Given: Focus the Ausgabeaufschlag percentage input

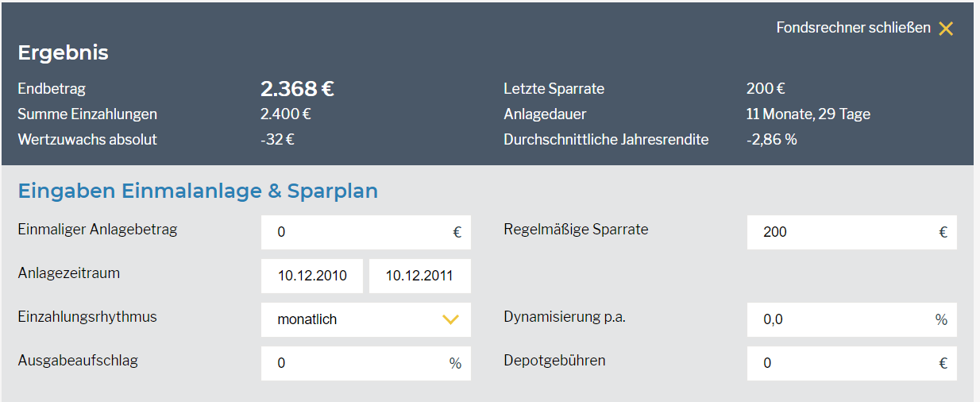Looking at the screenshot, I should coord(357,363).
